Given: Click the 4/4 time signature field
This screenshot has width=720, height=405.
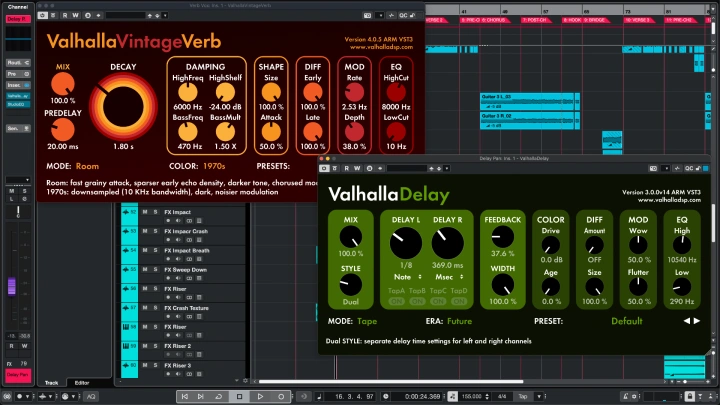Looking at the screenshot, I should 502,396.
